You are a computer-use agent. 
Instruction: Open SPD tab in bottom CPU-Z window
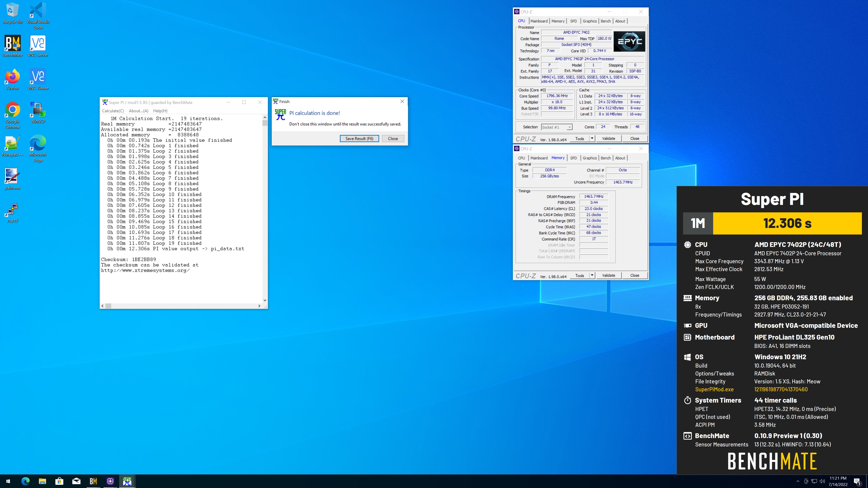coord(573,158)
